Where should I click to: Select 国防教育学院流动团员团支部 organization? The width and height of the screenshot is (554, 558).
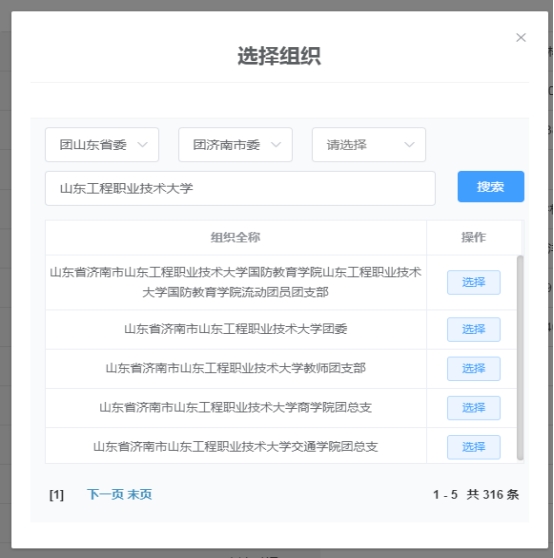click(474, 282)
